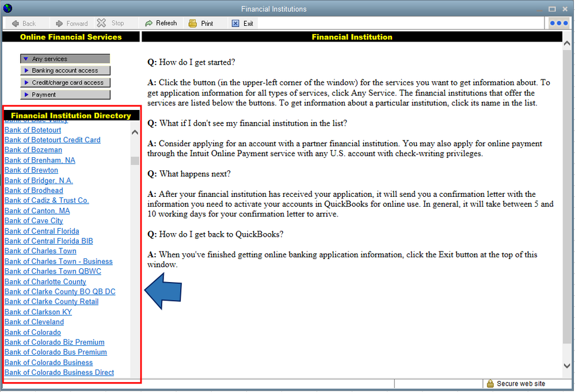
Task: Click the padlock Secure web site icon
Action: tap(490, 383)
